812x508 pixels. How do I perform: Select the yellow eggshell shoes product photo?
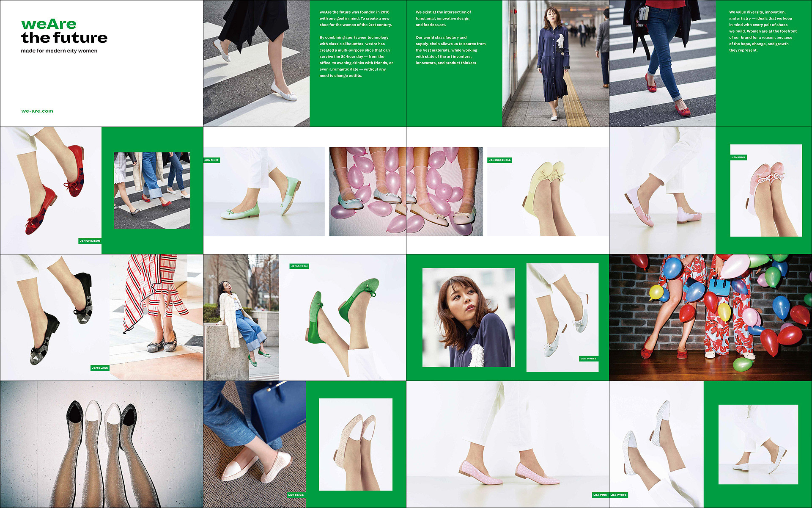pos(548,192)
